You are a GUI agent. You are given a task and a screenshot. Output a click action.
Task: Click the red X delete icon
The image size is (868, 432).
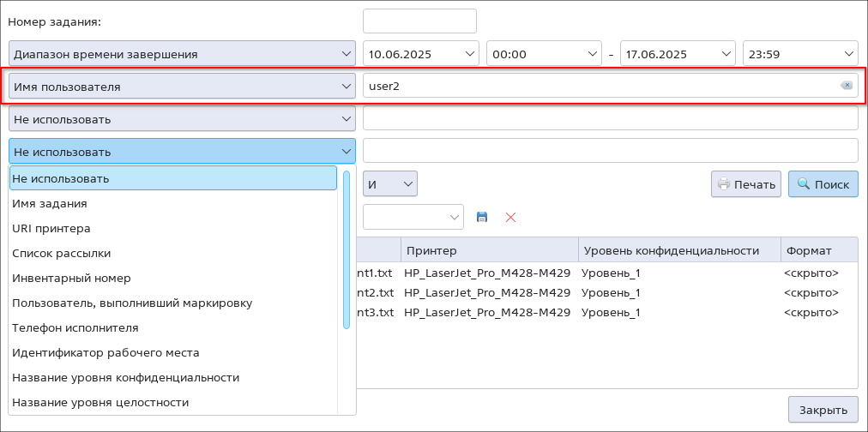(511, 218)
